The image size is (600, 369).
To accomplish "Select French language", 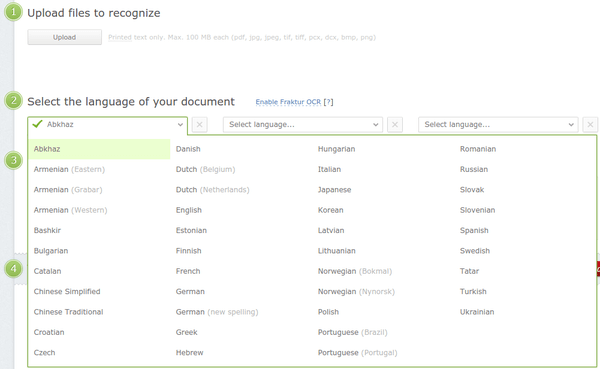I will coord(188,271).
